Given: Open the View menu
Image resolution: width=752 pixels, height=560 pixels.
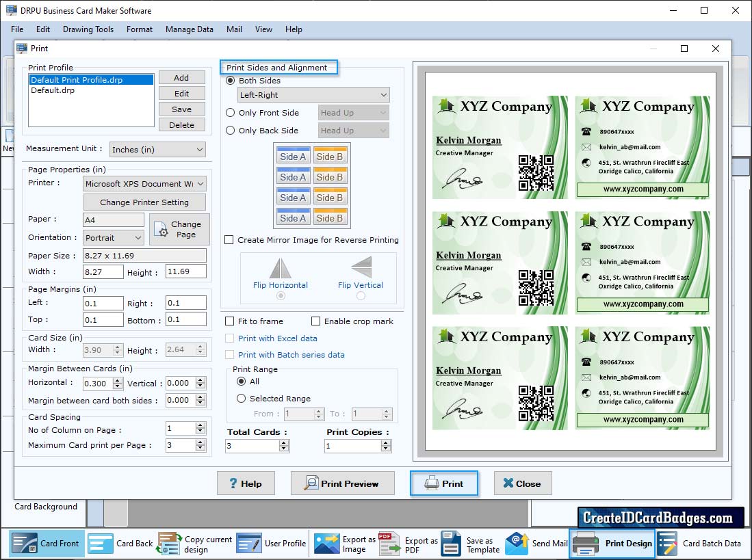Looking at the screenshot, I should (263, 29).
